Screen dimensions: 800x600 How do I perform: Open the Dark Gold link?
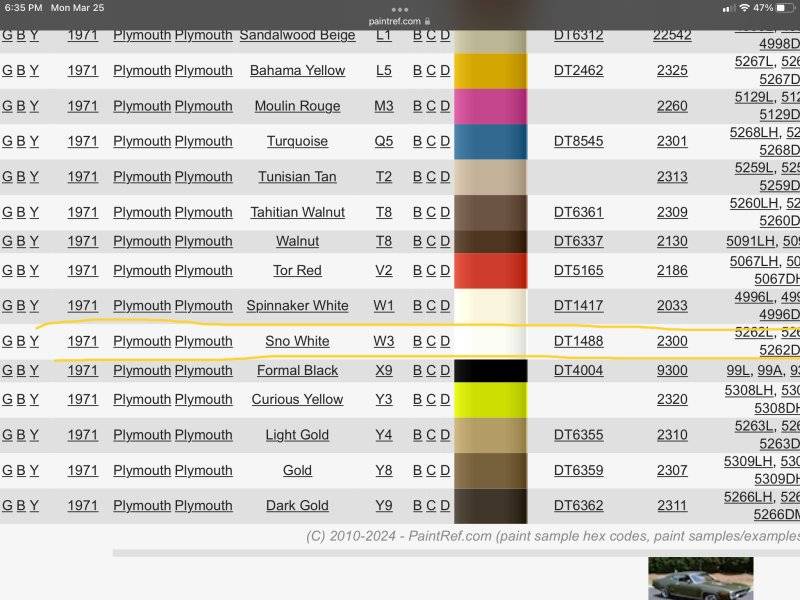(x=297, y=506)
